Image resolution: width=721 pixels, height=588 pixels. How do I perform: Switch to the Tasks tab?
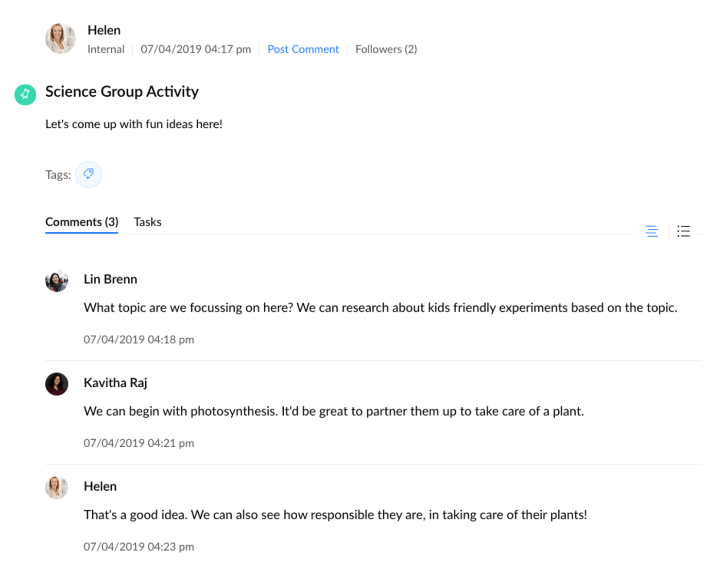pyautogui.click(x=148, y=222)
